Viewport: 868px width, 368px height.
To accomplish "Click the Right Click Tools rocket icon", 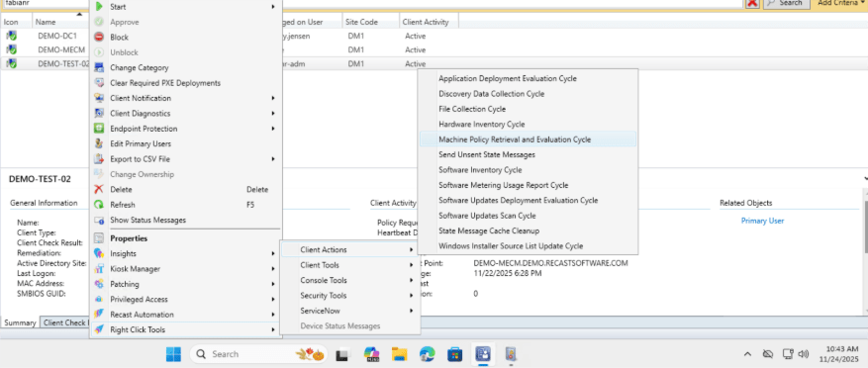I will pos(99,329).
